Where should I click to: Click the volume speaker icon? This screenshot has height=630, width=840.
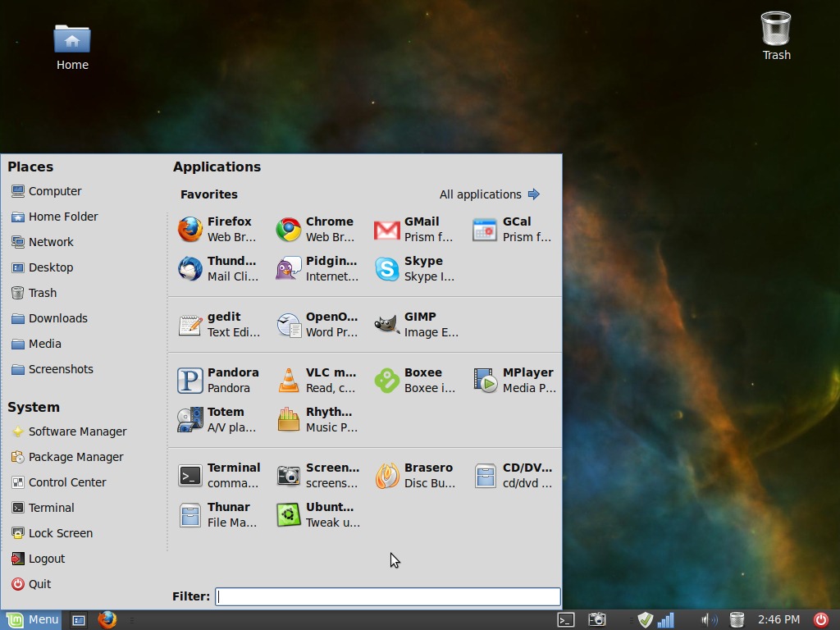pyautogui.click(x=710, y=620)
